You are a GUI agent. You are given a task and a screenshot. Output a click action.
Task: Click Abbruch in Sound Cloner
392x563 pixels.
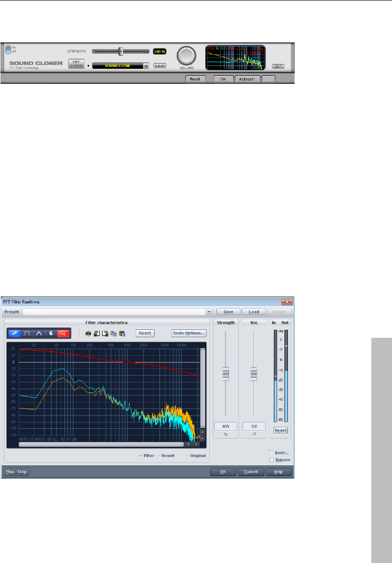tap(247, 79)
